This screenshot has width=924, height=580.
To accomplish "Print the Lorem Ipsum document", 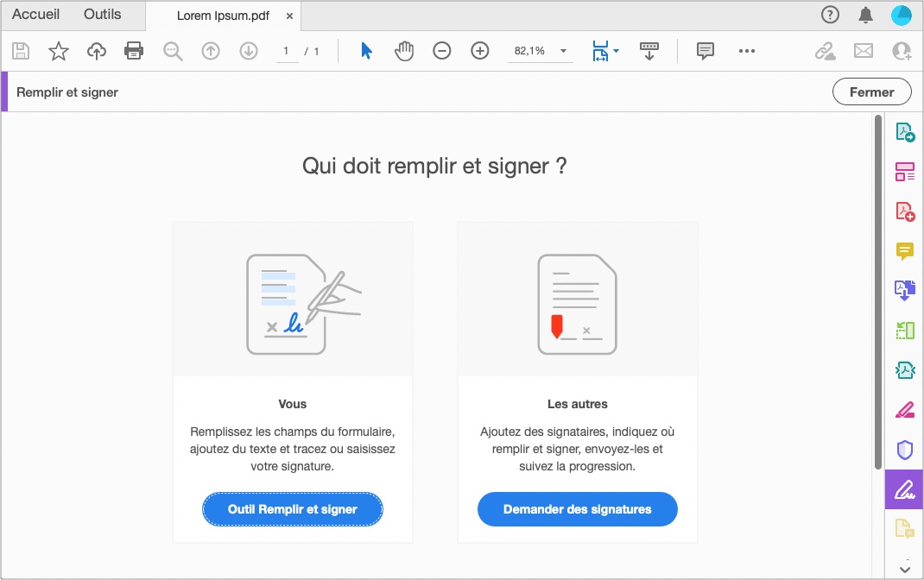I will (x=134, y=50).
